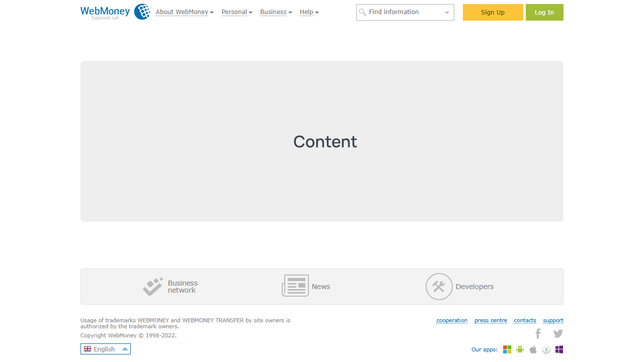Click the Sign Up button
The image size is (644, 362).
click(493, 12)
